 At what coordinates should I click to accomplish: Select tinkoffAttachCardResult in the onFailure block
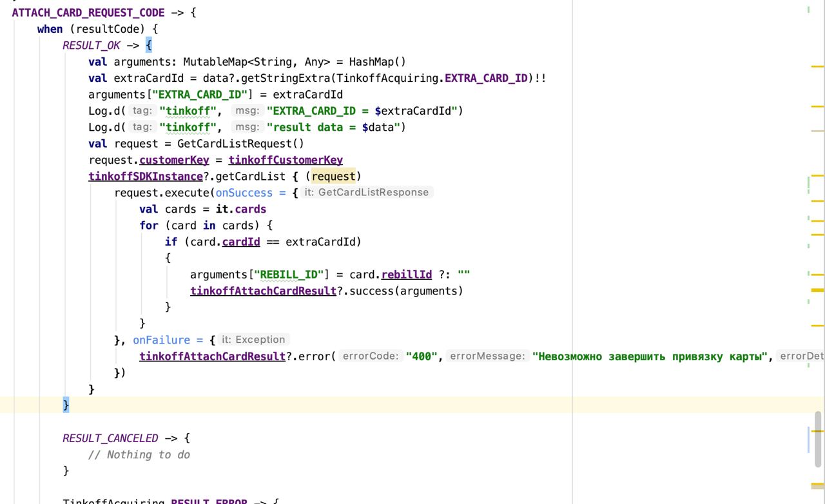pos(212,356)
